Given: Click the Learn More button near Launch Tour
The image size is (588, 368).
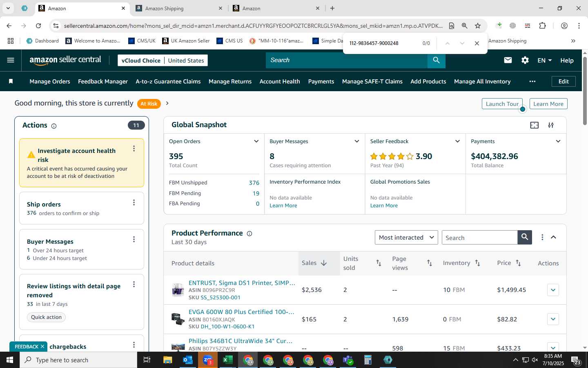Looking at the screenshot, I should click(548, 104).
